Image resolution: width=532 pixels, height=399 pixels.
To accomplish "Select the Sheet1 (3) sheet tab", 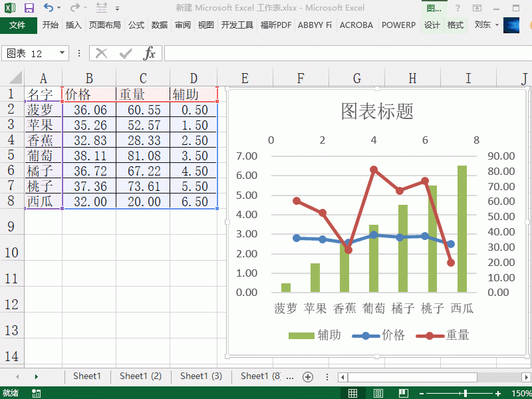I will click(201, 376).
